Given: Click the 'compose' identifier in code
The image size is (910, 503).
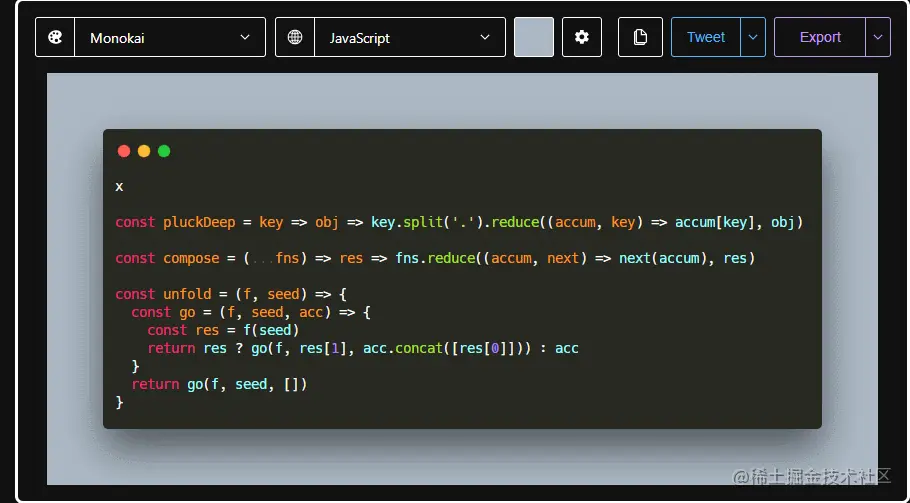Looking at the screenshot, I should tap(191, 258).
